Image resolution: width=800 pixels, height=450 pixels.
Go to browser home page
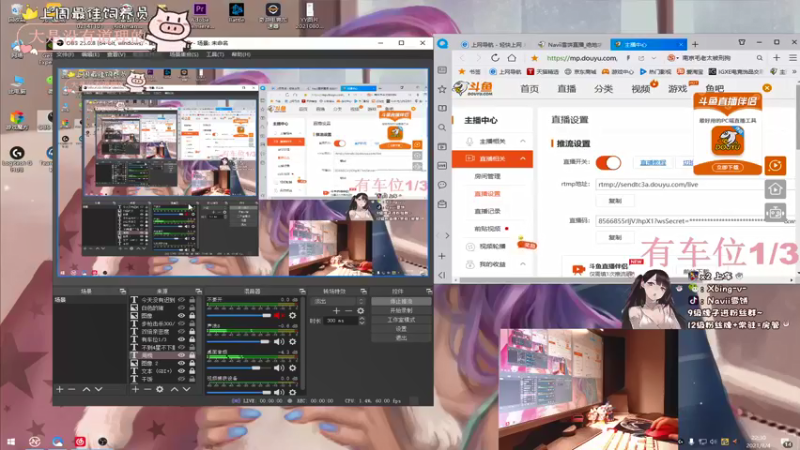click(x=512, y=58)
